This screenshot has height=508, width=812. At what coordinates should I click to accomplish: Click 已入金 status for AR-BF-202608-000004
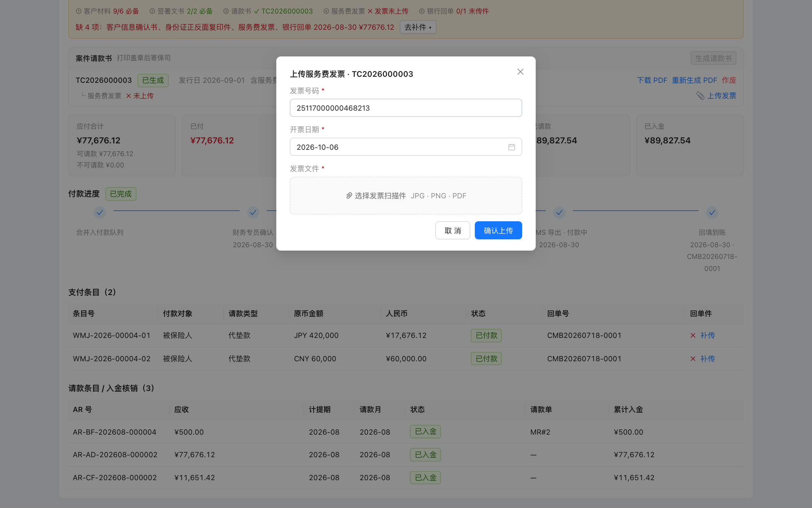click(426, 432)
